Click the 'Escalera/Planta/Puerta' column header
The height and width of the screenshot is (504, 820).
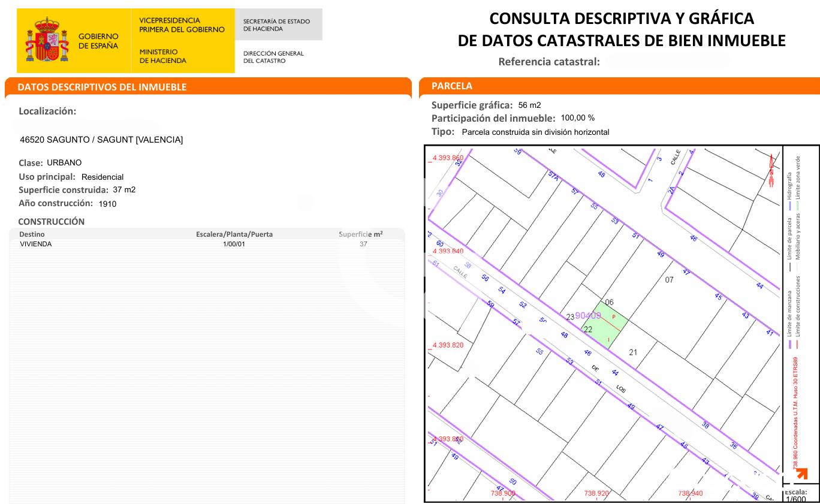(x=234, y=234)
